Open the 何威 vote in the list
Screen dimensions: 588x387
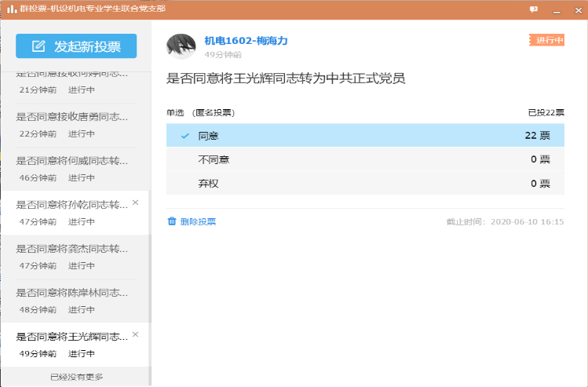pos(72,168)
